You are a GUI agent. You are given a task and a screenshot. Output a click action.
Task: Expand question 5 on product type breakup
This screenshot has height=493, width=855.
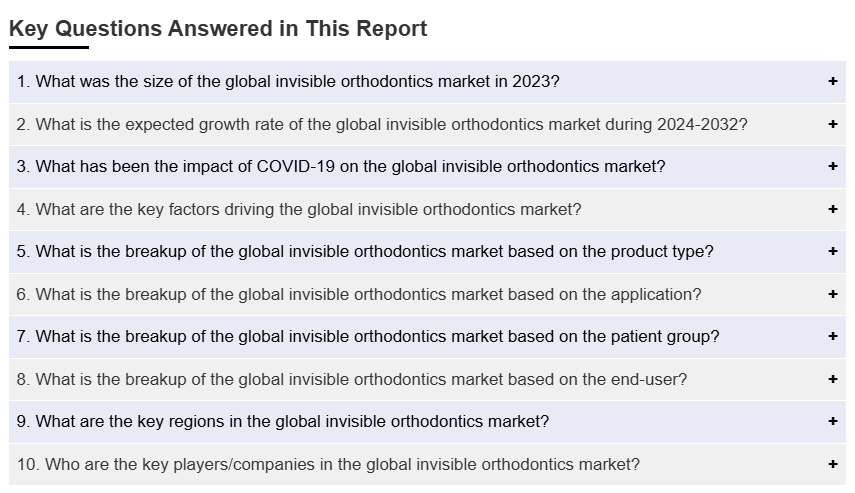(365, 252)
